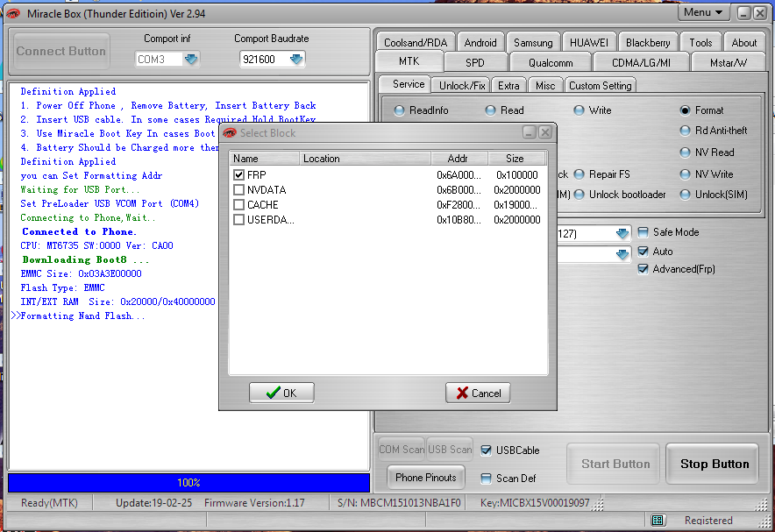Check the CACHE block checkbox
The image size is (775, 532).
238,204
